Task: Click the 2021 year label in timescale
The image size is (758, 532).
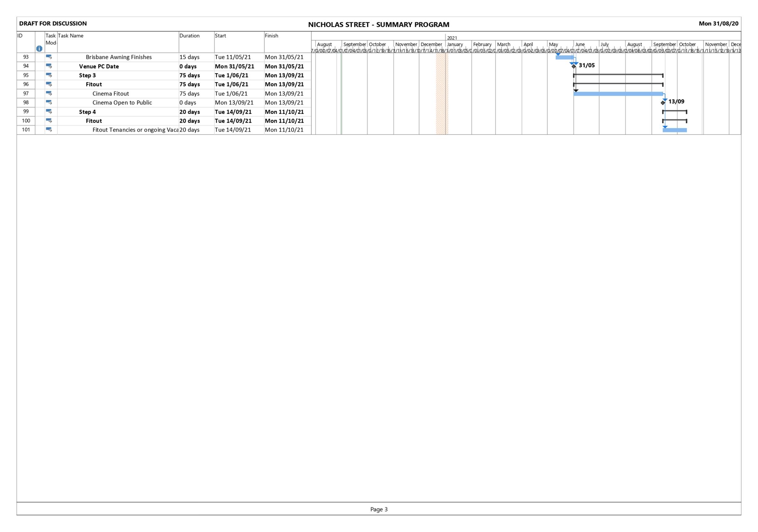Action: click(452, 38)
